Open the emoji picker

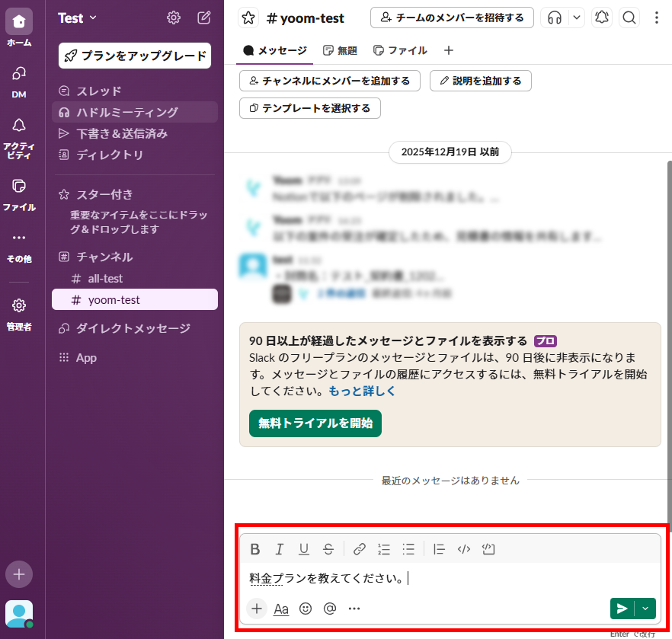click(x=305, y=609)
